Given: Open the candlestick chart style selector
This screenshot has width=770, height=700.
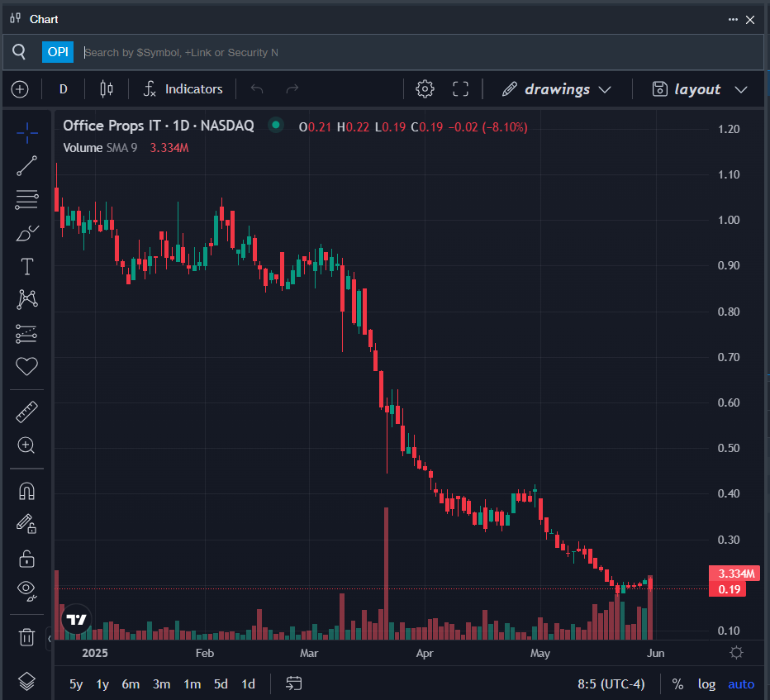Looking at the screenshot, I should (x=107, y=89).
